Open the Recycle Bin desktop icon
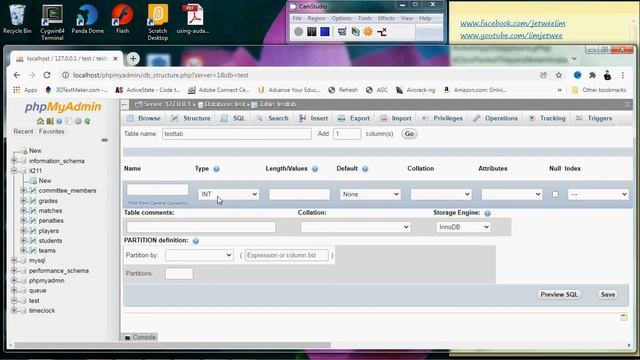The height and width of the screenshot is (360, 640). [17, 19]
